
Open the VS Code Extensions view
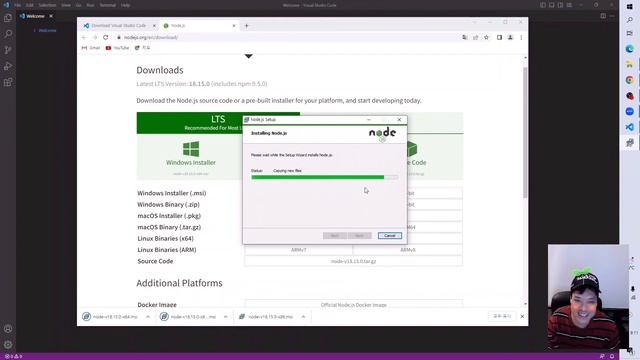(8, 82)
